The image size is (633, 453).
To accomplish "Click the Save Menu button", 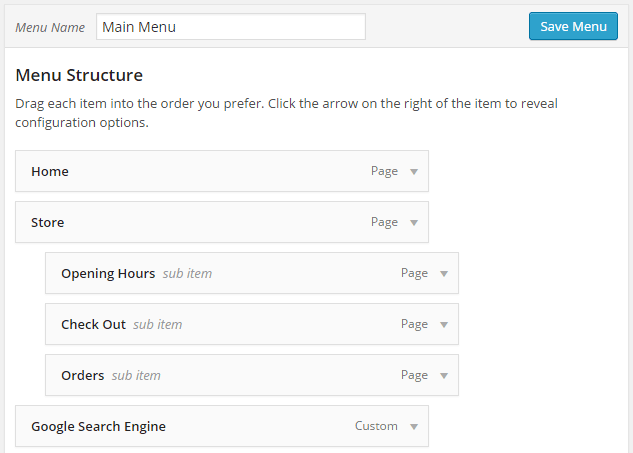I will coord(573,26).
